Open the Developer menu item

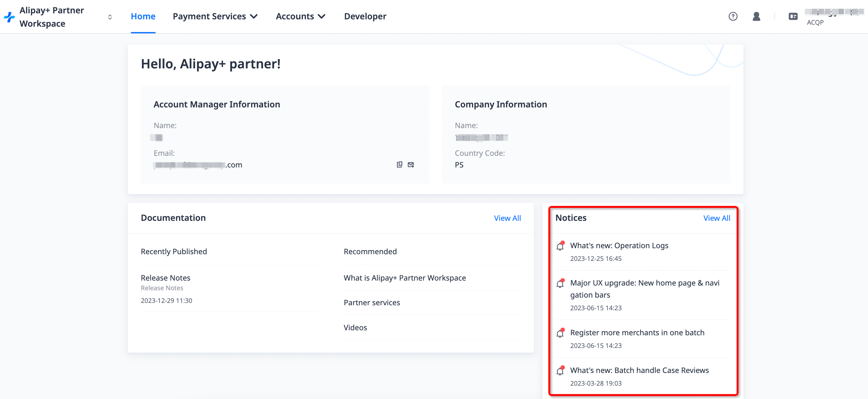pyautogui.click(x=365, y=16)
